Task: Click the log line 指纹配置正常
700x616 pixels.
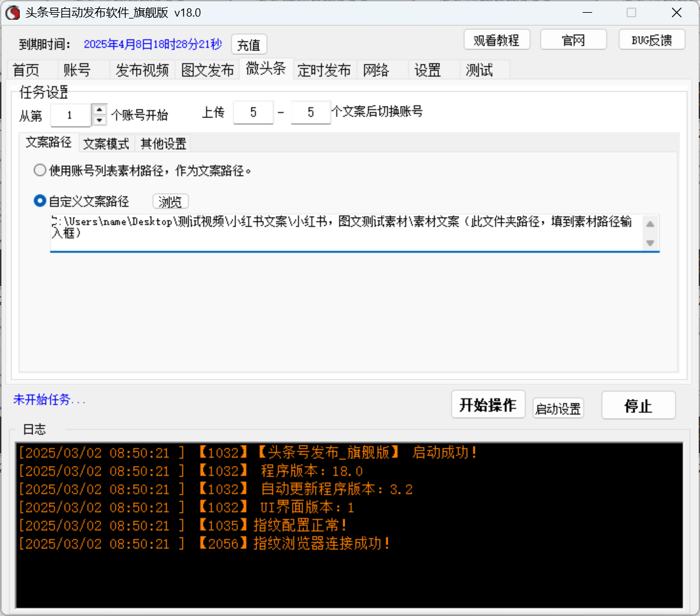Action: point(183,525)
